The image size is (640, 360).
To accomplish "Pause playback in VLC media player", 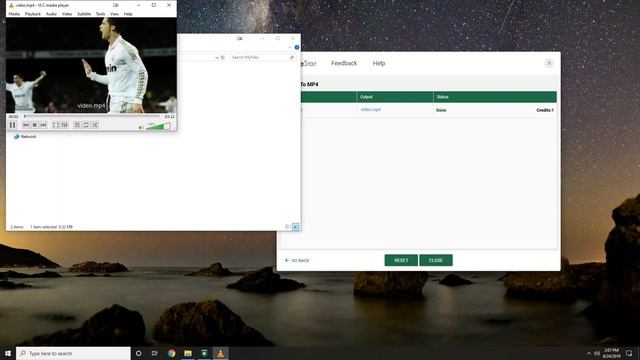I will [12, 125].
